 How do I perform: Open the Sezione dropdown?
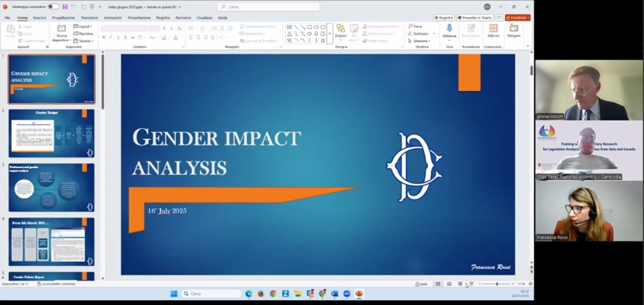pyautogui.click(x=83, y=41)
